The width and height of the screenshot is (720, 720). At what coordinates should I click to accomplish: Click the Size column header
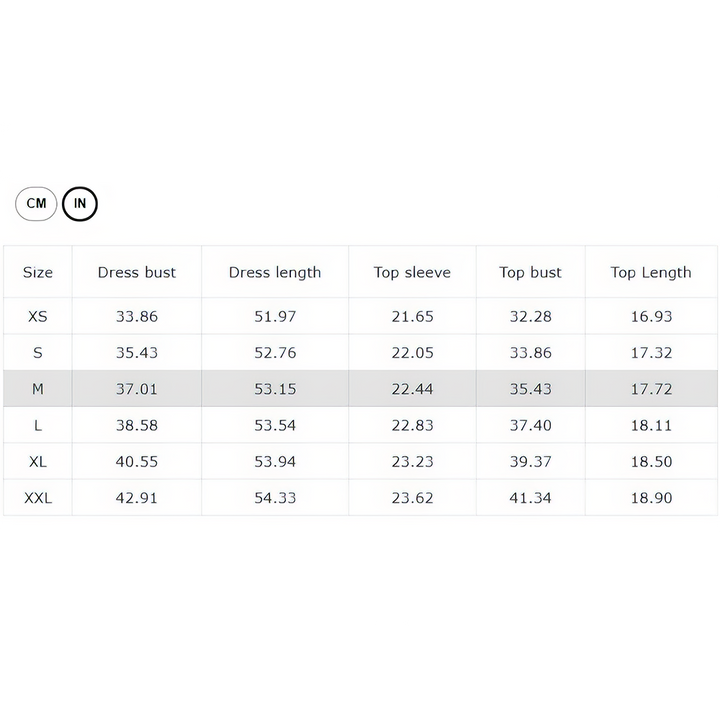coord(38,272)
